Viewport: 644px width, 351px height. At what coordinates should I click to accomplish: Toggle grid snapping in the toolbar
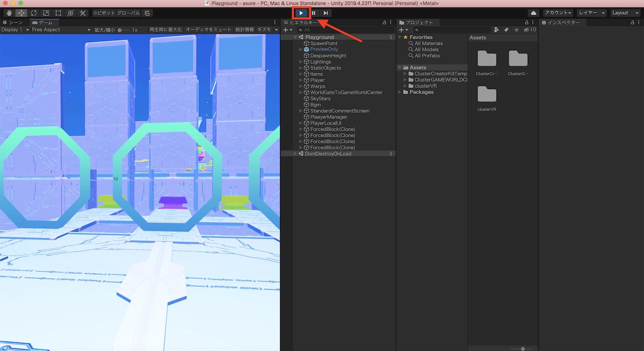pos(146,13)
